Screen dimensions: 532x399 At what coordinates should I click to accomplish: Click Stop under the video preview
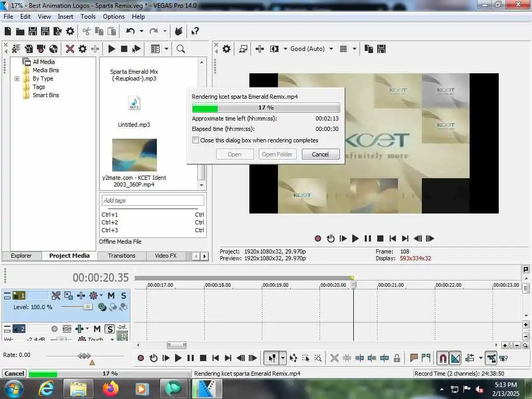(x=380, y=238)
